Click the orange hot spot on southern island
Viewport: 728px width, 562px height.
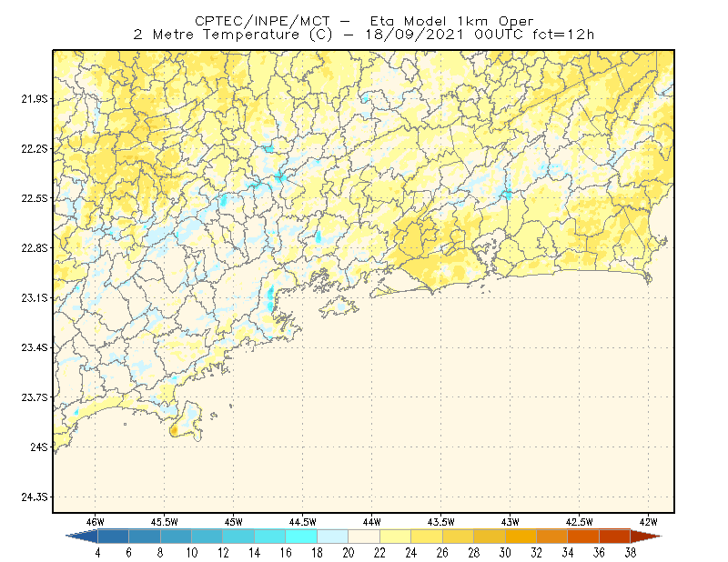(174, 431)
